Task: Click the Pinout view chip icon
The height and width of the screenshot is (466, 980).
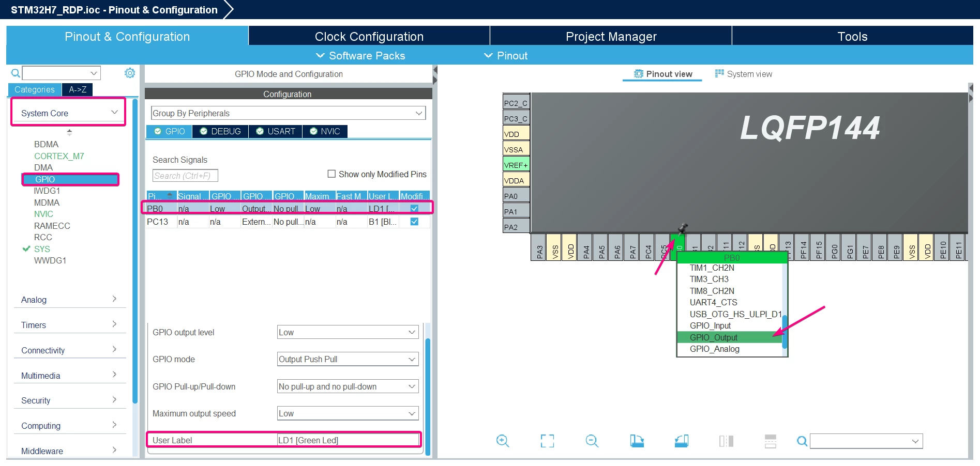Action: (639, 73)
